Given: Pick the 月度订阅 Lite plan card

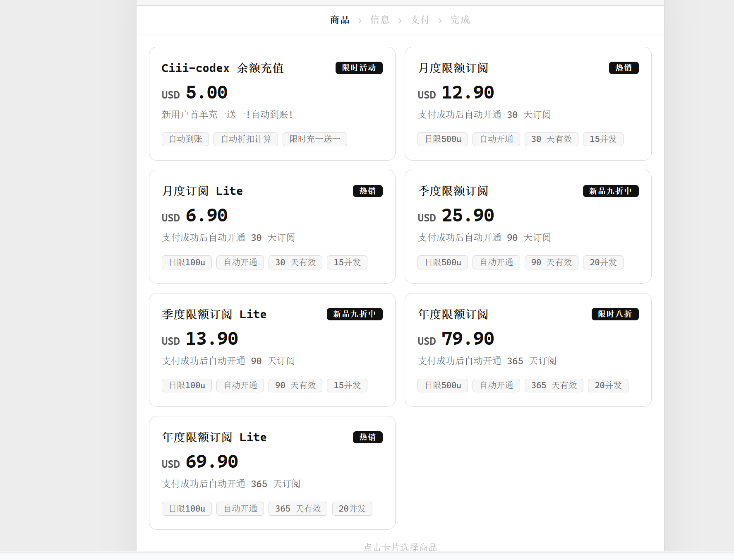Looking at the screenshot, I should 272,226.
